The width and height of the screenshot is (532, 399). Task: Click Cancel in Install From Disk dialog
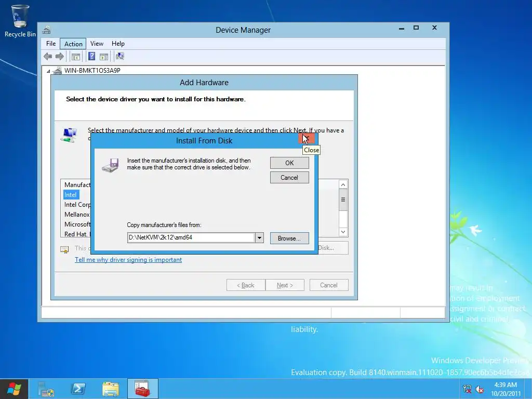coord(289,178)
